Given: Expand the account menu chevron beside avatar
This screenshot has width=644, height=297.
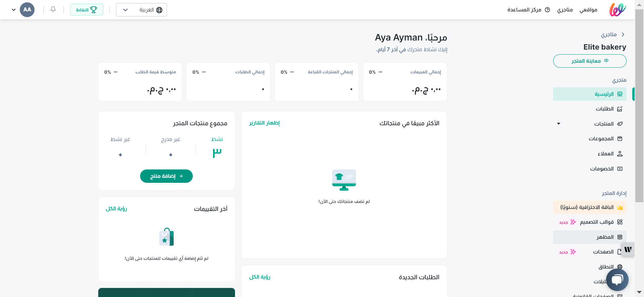Looking at the screenshot, I should 14,10.
